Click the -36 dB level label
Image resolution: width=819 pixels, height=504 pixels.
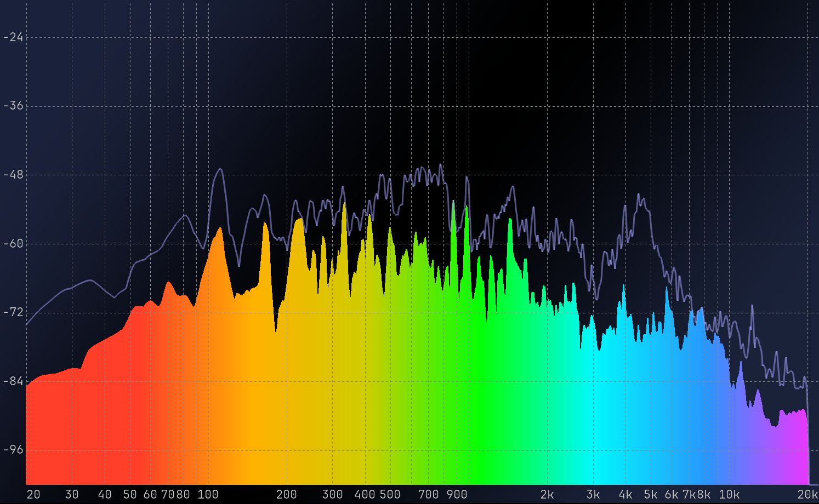(13, 106)
